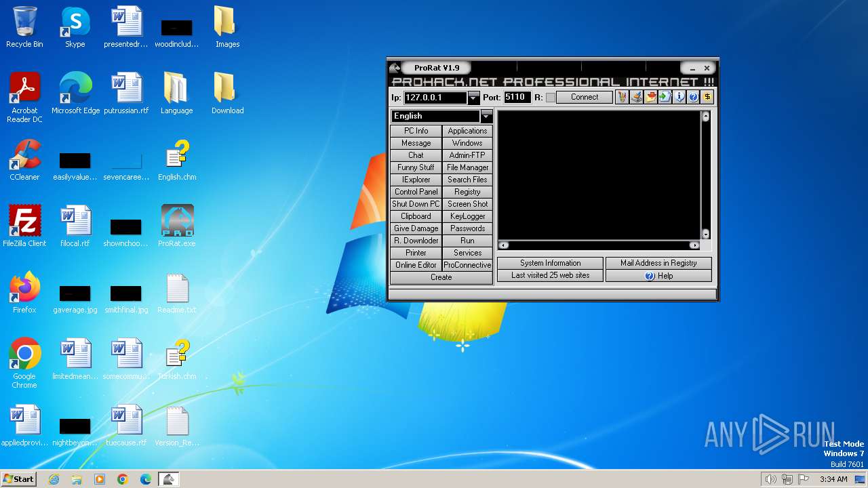
Task: Open Funny Stuff options
Action: click(416, 167)
